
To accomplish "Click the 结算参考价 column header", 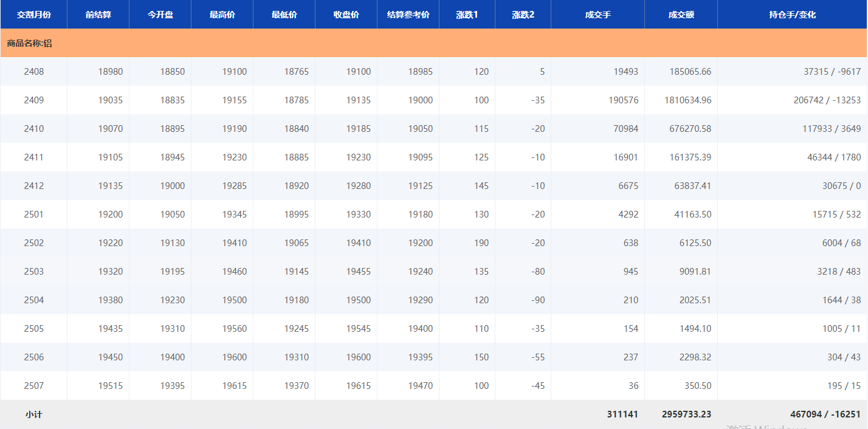I will coord(408,15).
